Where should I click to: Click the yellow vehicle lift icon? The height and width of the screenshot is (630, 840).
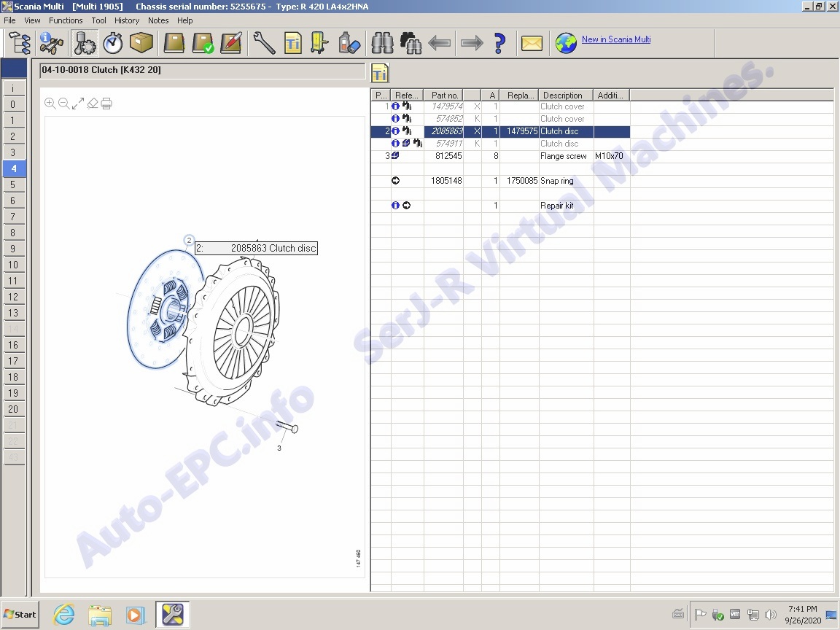[x=319, y=43]
